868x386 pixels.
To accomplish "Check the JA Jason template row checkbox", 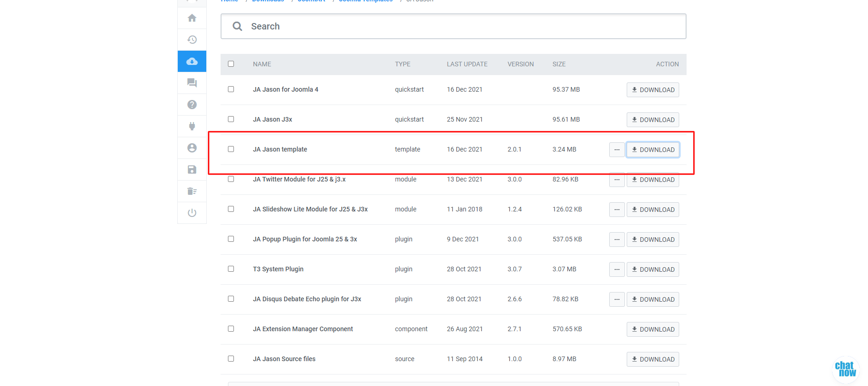I will [x=231, y=149].
